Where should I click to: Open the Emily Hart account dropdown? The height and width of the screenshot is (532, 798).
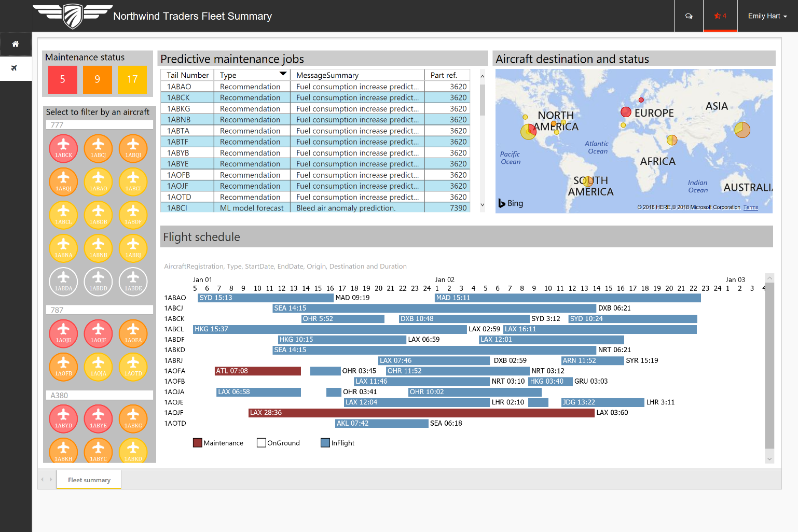(x=767, y=16)
